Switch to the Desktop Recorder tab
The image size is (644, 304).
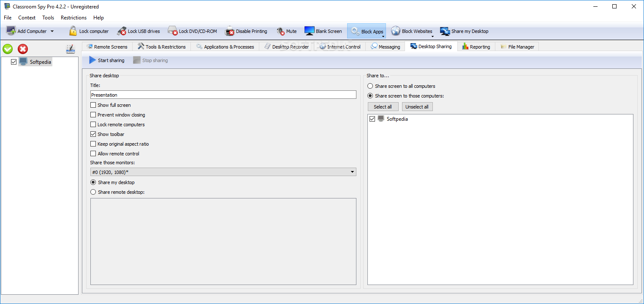tap(287, 47)
